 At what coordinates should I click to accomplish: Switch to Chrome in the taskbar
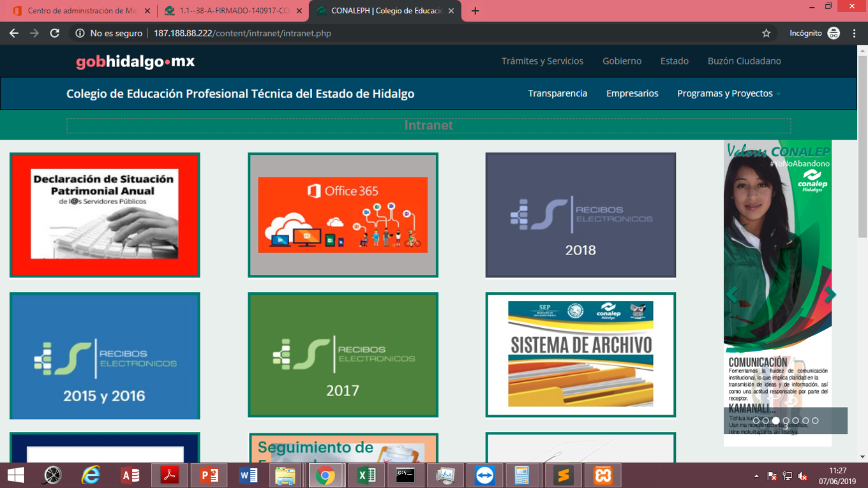pyautogui.click(x=325, y=475)
